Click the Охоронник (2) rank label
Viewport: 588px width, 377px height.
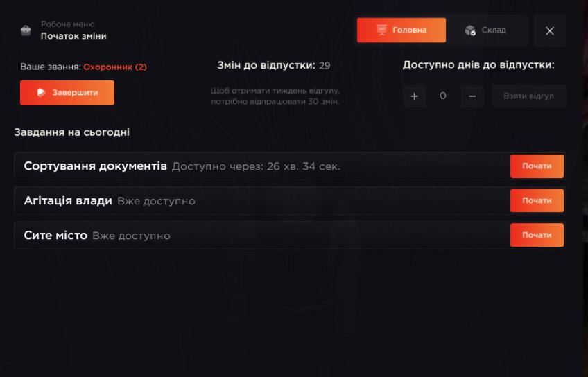pos(115,67)
